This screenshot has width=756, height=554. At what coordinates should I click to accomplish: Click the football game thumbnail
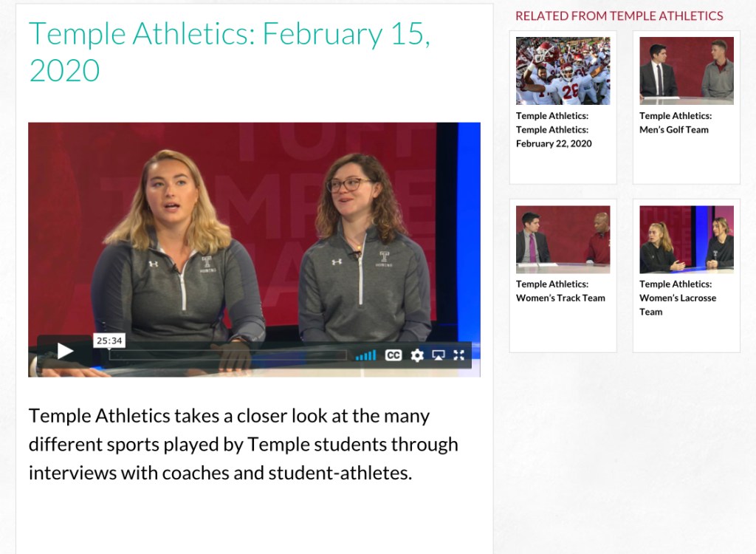tap(563, 70)
